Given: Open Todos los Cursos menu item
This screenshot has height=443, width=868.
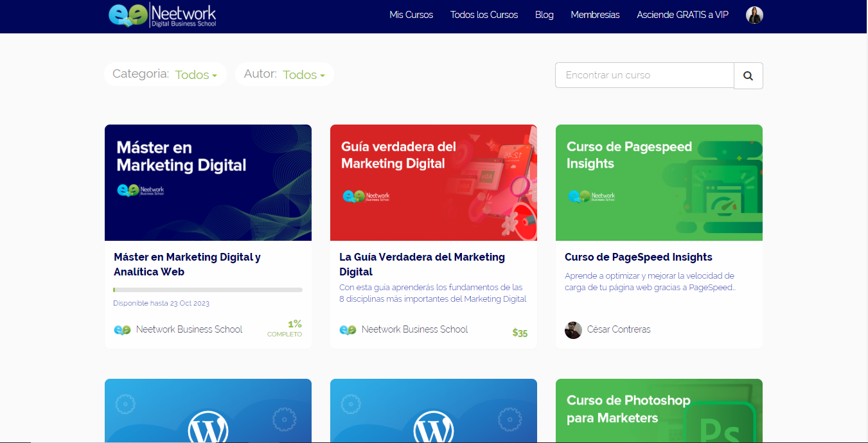Looking at the screenshot, I should pyautogui.click(x=484, y=15).
